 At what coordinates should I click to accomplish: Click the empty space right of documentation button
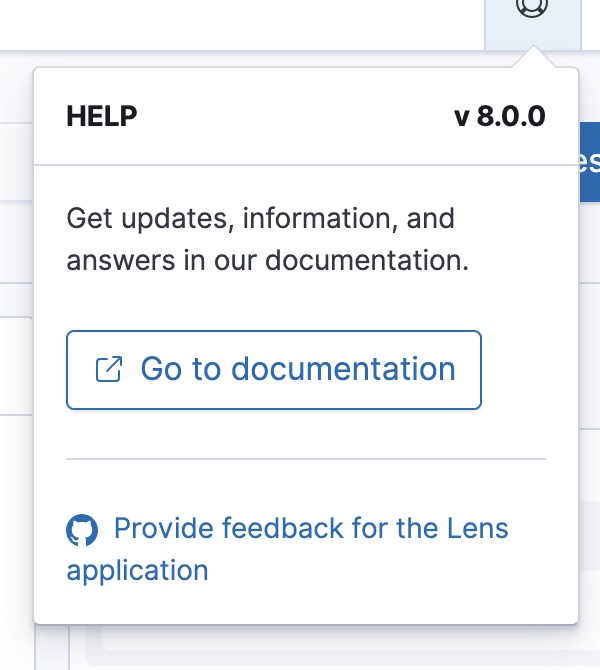pos(520,369)
